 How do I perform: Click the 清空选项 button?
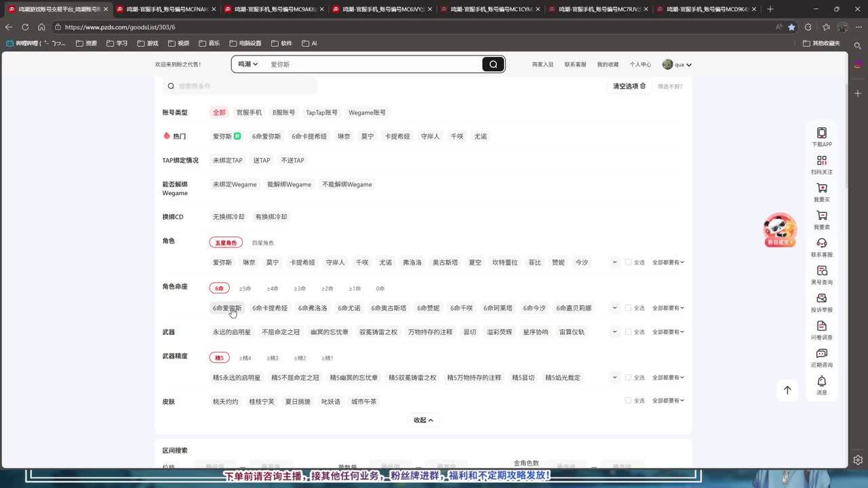click(x=629, y=86)
